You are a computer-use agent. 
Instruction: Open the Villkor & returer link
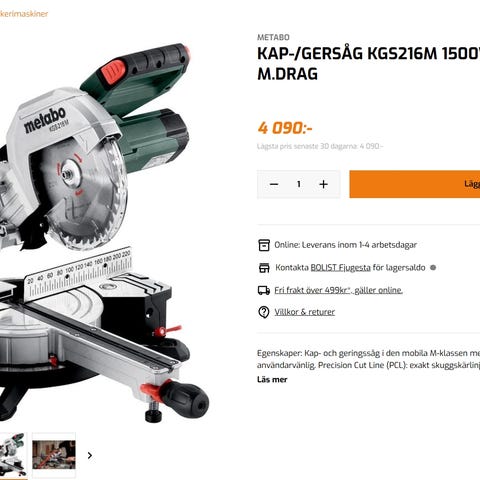tap(305, 312)
